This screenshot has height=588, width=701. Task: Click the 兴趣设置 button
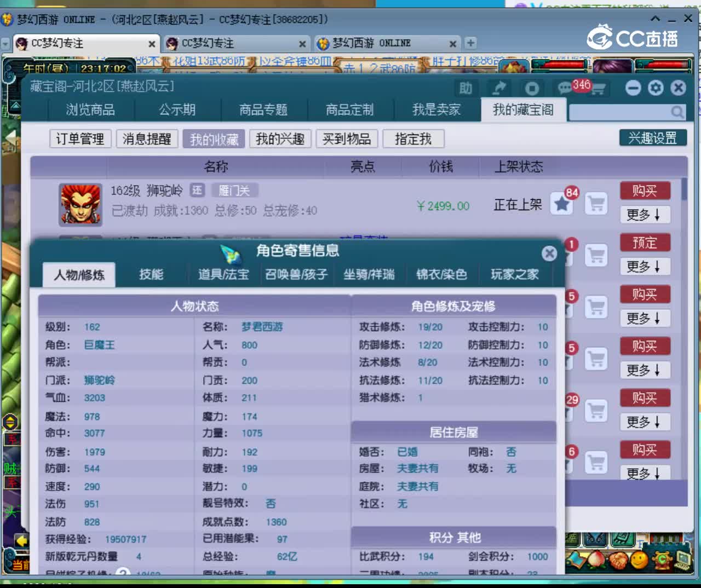(x=653, y=137)
